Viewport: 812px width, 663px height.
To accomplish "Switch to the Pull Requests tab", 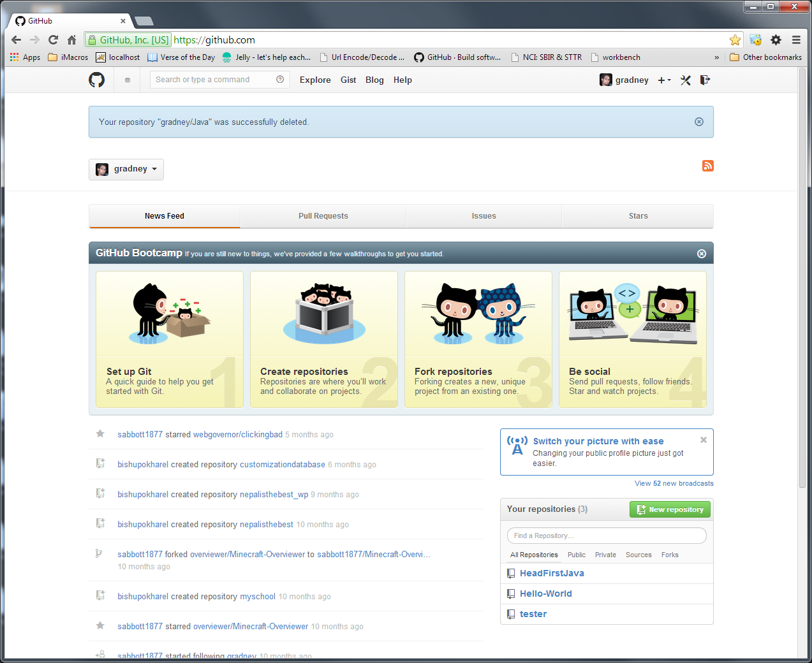I will point(323,215).
